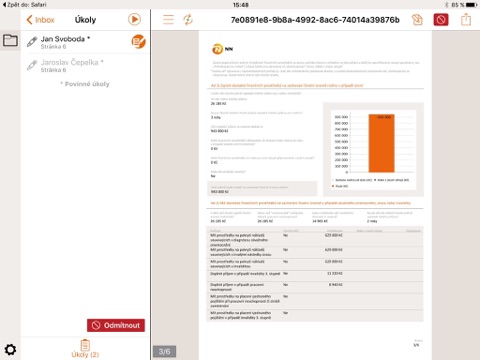The height and width of the screenshot is (360, 480).
Task: Open the share icon
Action: tap(466, 19)
